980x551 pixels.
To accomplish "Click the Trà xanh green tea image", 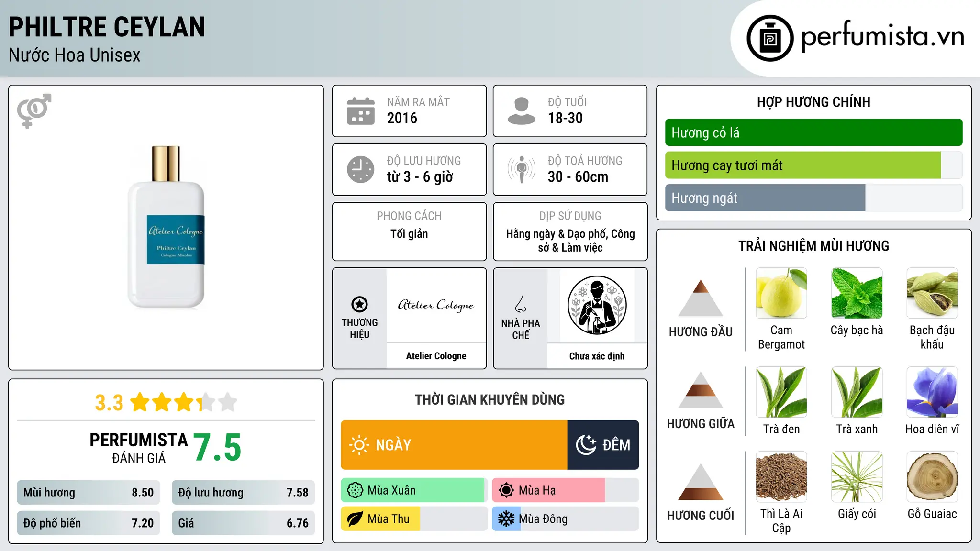I will point(857,392).
